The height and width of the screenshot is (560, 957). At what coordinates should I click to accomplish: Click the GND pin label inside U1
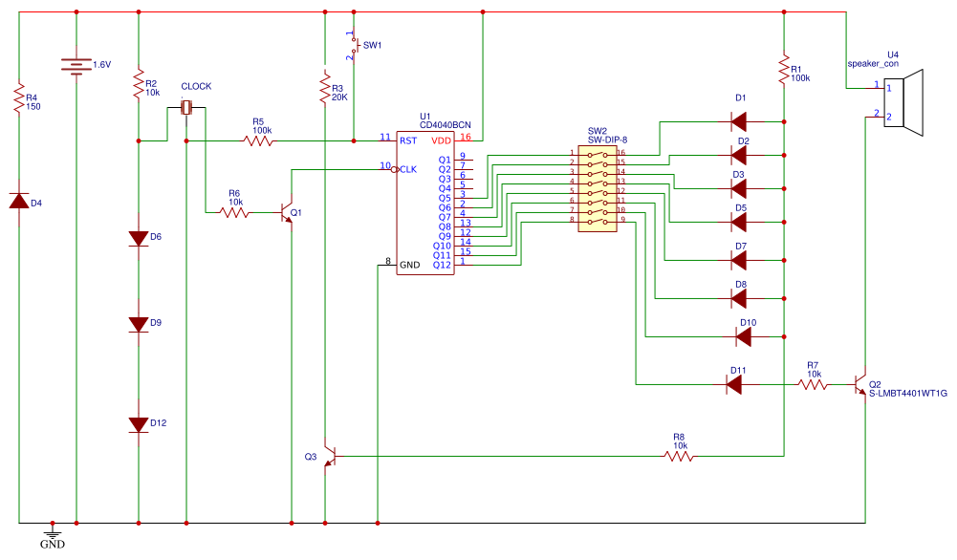coord(409,265)
